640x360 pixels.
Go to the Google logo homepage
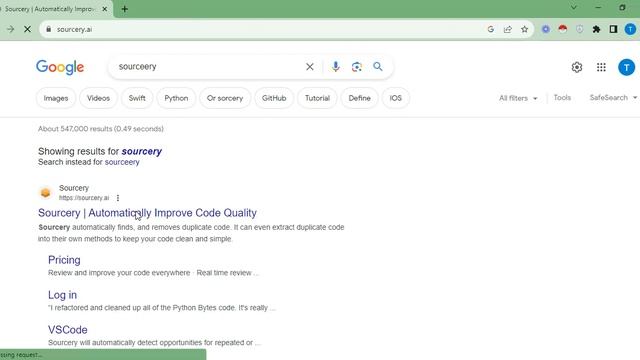(60, 67)
